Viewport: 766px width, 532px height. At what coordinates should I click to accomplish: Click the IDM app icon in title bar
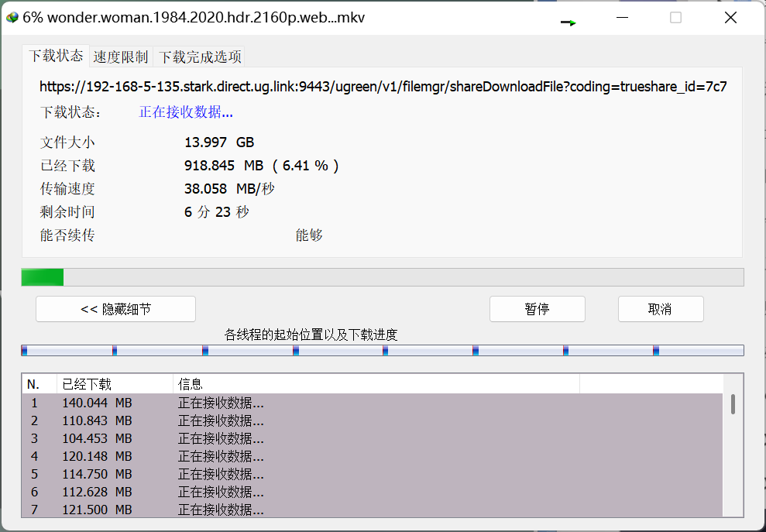tap(12, 18)
